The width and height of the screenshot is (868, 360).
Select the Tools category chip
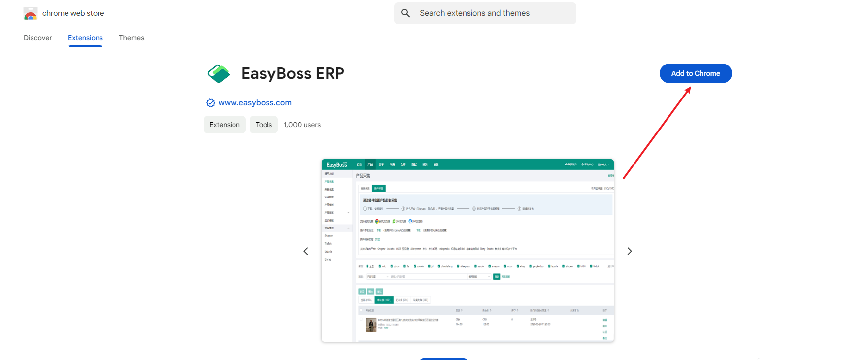click(x=264, y=125)
